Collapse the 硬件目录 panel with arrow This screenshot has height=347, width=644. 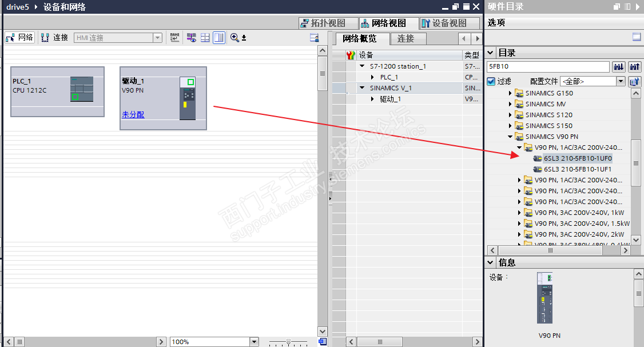coord(639,6)
